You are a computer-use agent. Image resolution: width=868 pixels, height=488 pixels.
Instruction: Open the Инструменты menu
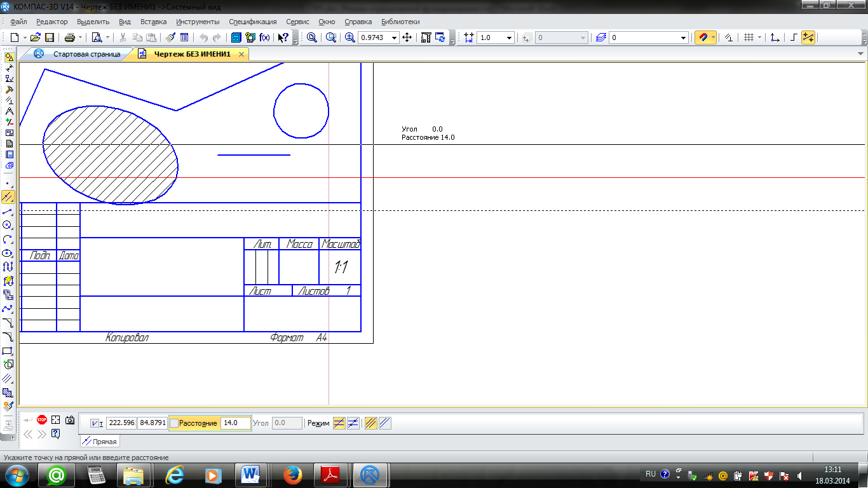tap(198, 22)
